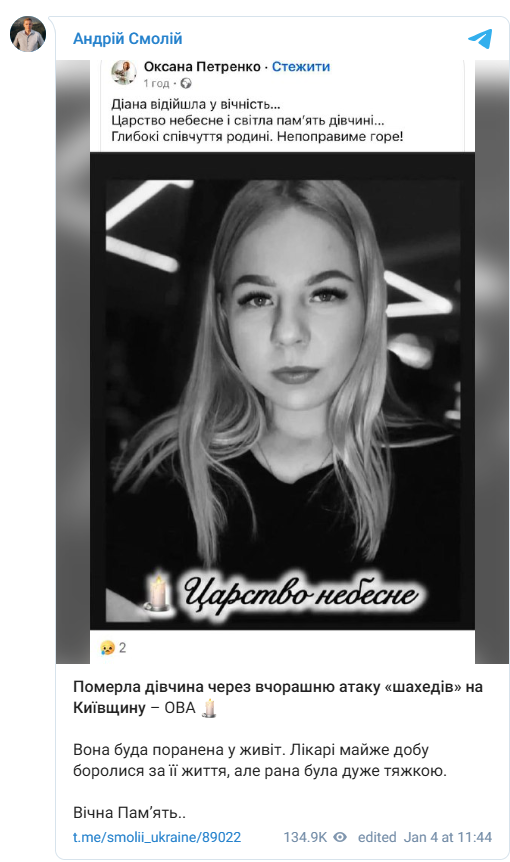Click the crying emoji reaction
This screenshot has height=862, width=510.
click(x=108, y=648)
